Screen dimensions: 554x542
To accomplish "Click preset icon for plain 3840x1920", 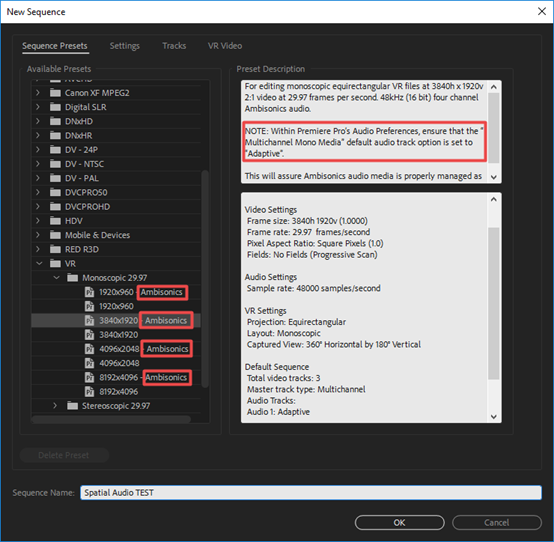I will pyautogui.click(x=89, y=335).
